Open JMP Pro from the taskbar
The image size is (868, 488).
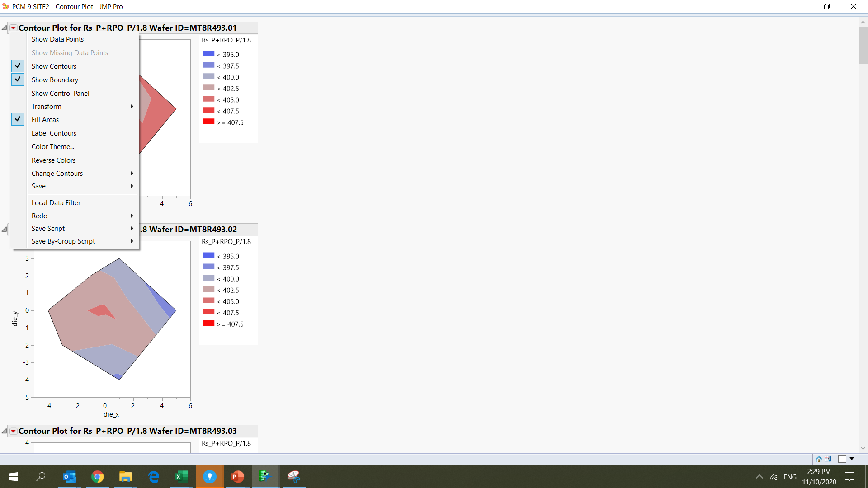point(265,477)
